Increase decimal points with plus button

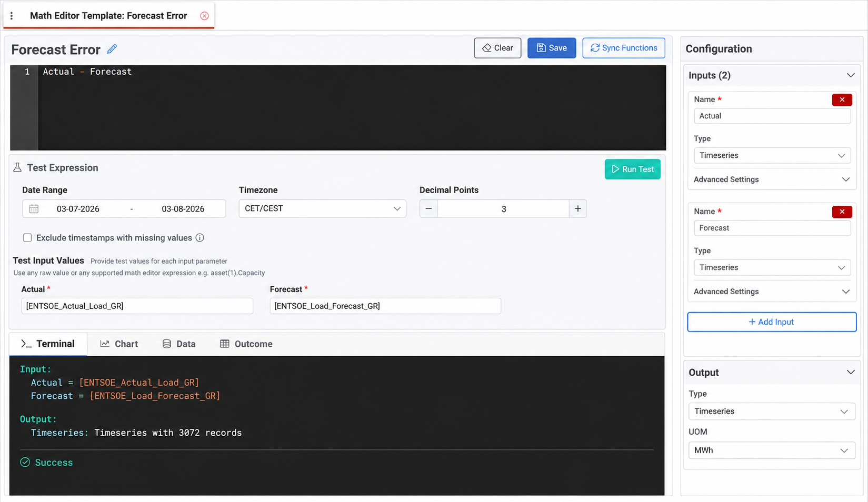[x=578, y=209]
